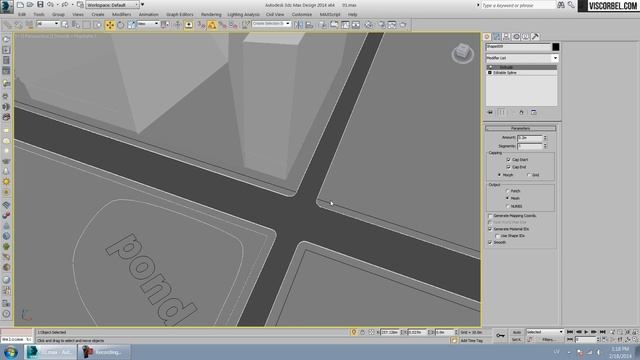
Task: Click the Key Filters button
Action: [548, 339]
